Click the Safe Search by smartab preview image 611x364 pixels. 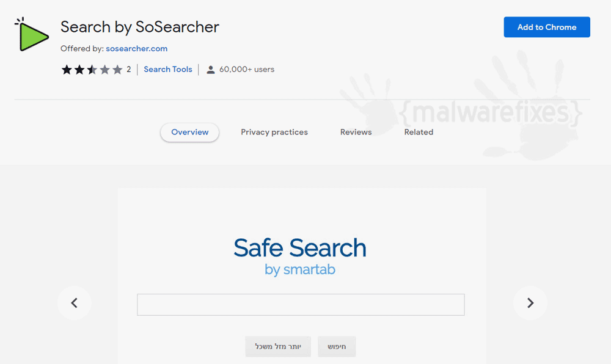pos(302,276)
